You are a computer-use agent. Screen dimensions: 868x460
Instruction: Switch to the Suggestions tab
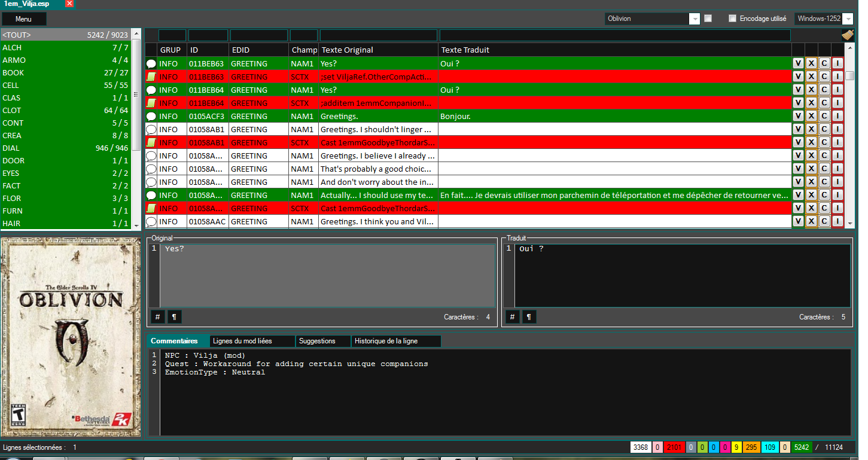324,341
